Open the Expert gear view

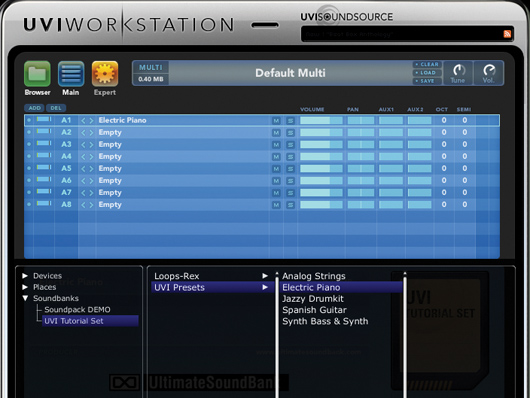105,73
